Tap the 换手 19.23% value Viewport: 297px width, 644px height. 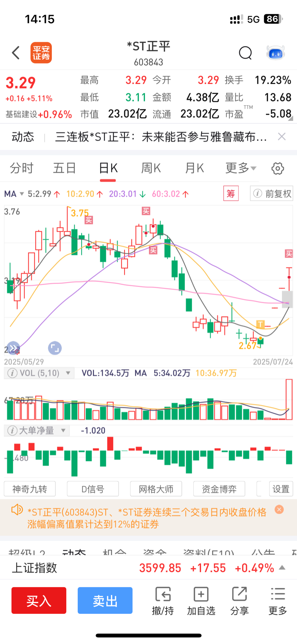click(273, 80)
